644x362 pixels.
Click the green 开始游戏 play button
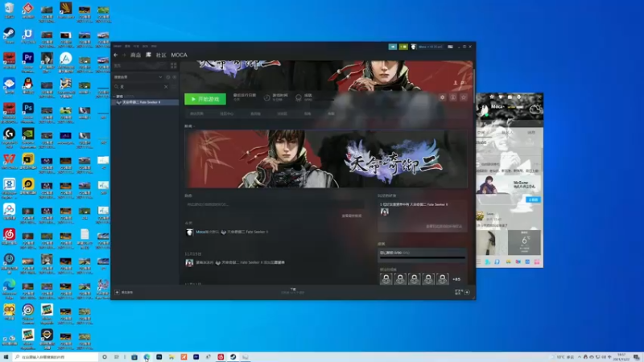coord(205,99)
